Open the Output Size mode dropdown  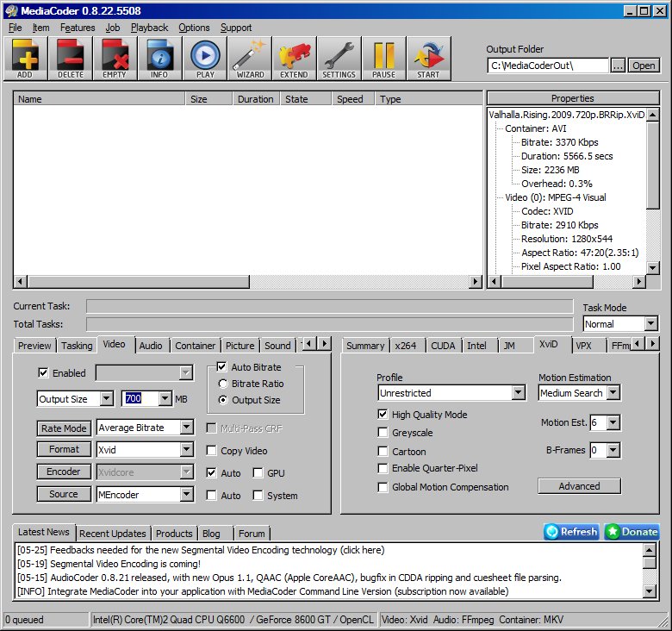(x=106, y=399)
